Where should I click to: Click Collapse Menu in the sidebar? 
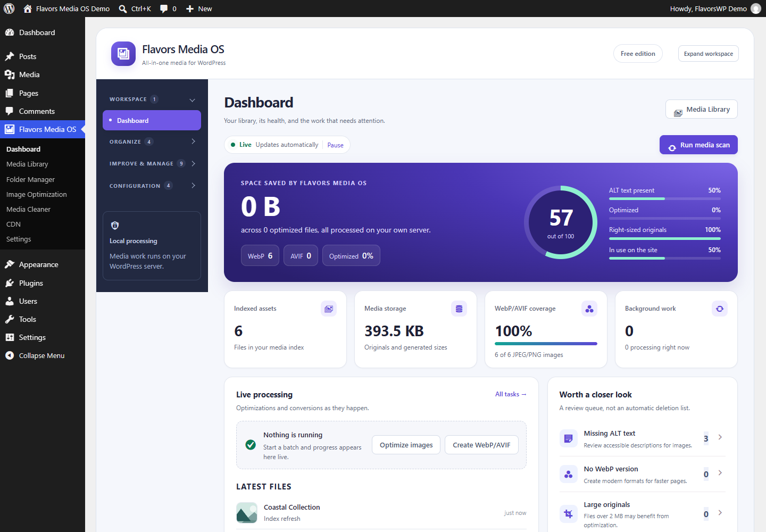point(43,355)
